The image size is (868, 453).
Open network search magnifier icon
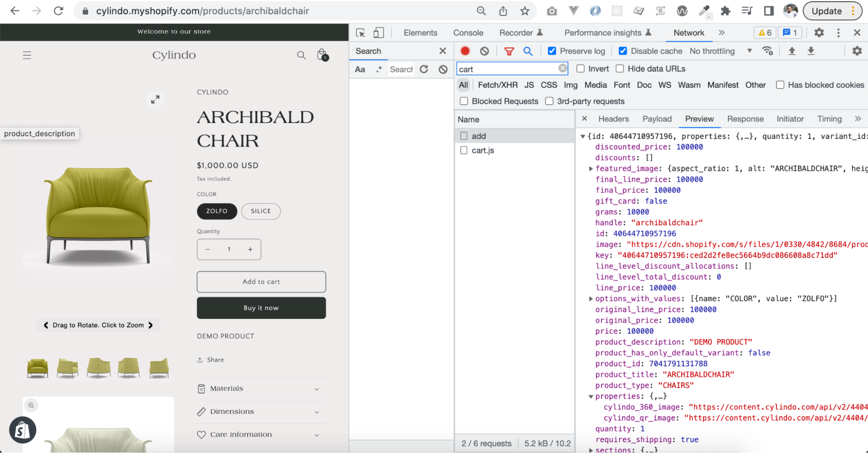point(528,51)
